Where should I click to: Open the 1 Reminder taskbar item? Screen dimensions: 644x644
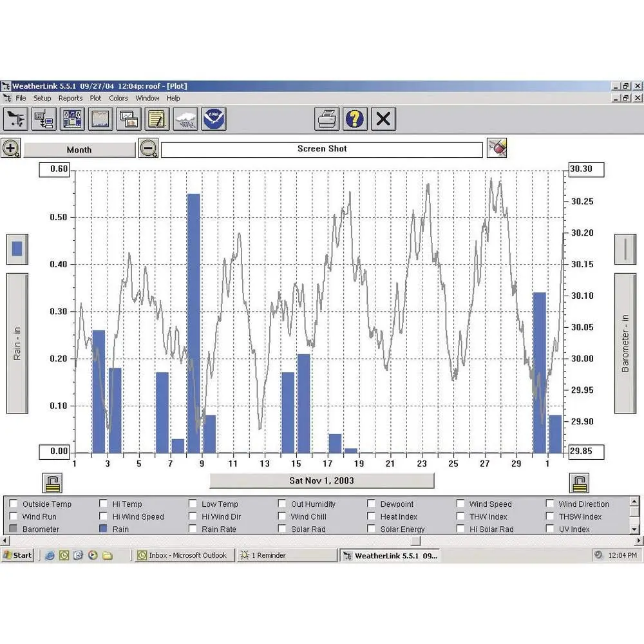click(287, 555)
